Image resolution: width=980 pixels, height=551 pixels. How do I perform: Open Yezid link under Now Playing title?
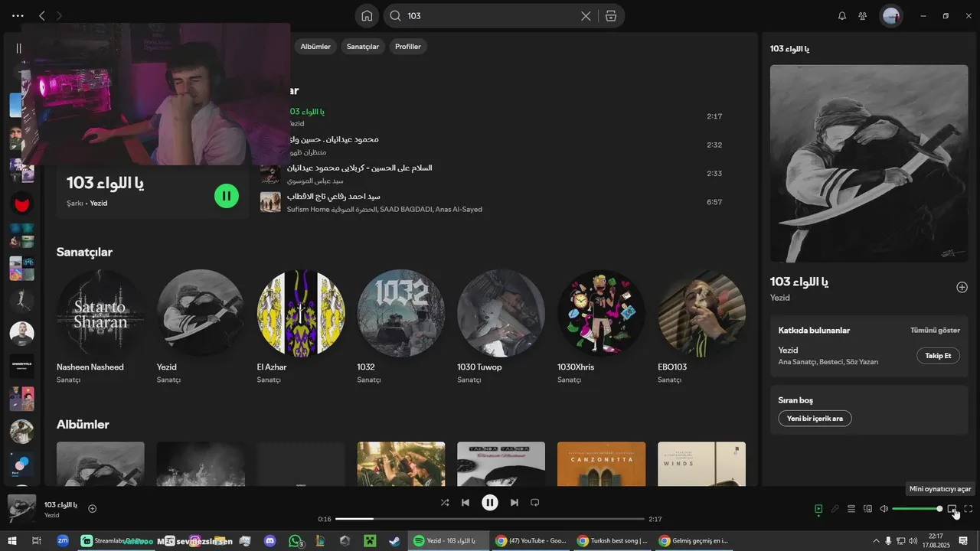(780, 298)
